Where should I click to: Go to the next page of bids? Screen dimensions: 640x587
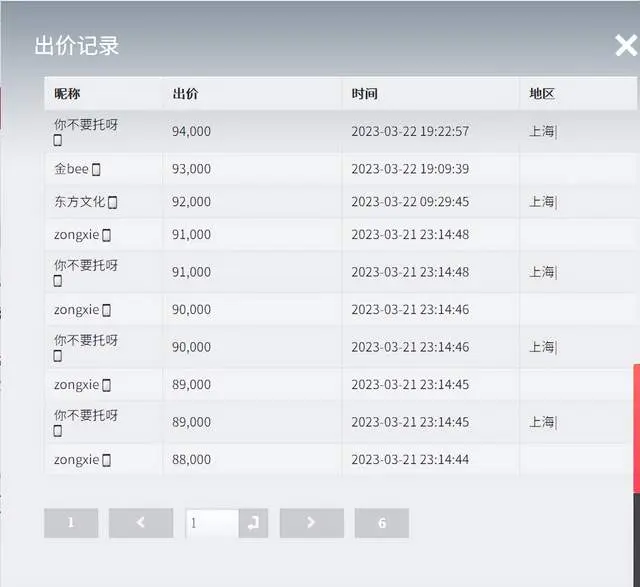coord(311,523)
